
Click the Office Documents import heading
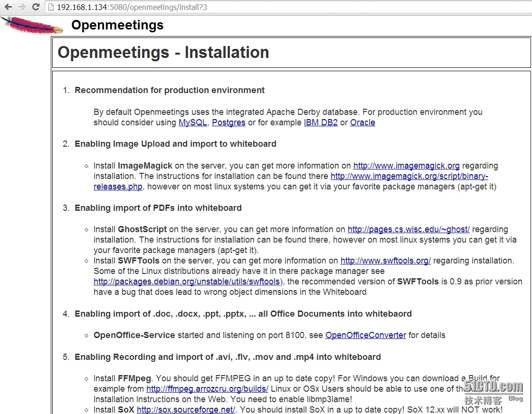(243, 314)
